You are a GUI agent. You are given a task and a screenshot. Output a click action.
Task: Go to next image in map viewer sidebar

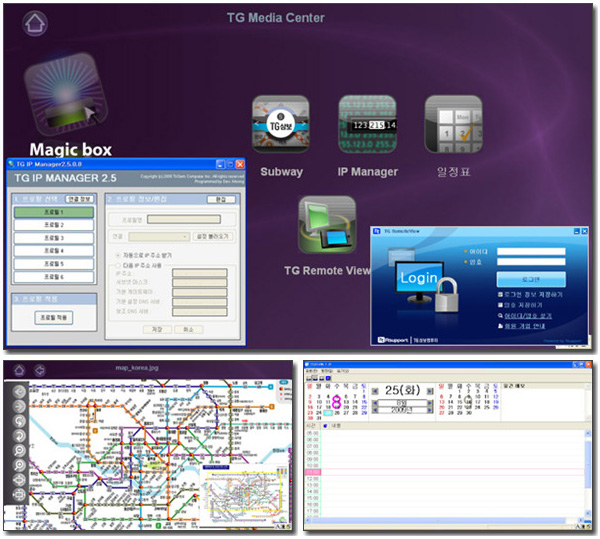pyautogui.click(x=19, y=406)
